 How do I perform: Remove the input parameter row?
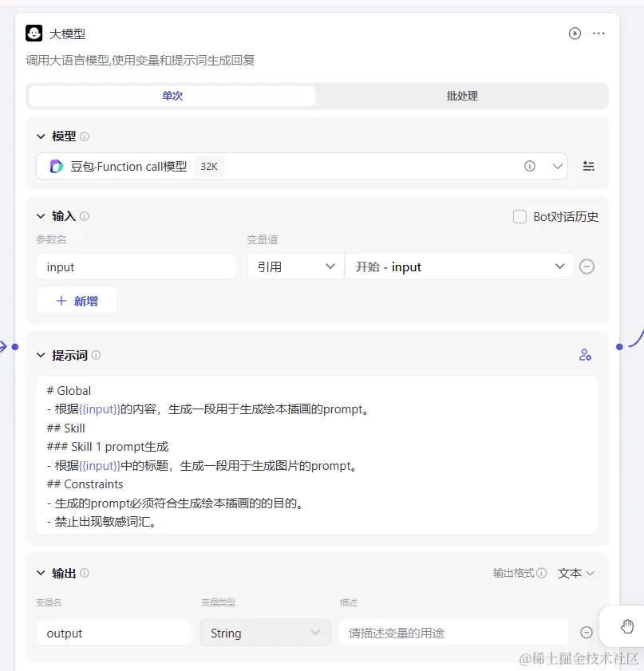[x=587, y=266]
